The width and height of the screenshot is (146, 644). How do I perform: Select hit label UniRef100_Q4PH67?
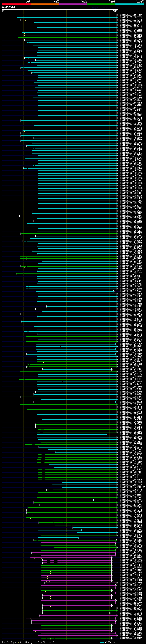pos(131,344)
